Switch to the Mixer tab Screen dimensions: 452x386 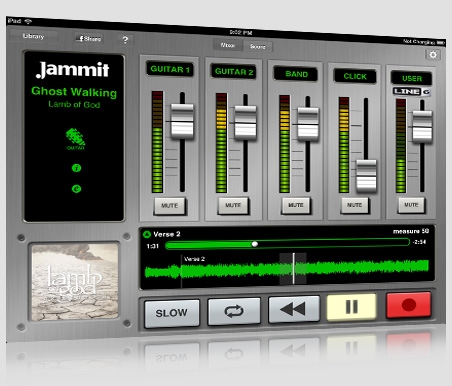pyautogui.click(x=228, y=45)
